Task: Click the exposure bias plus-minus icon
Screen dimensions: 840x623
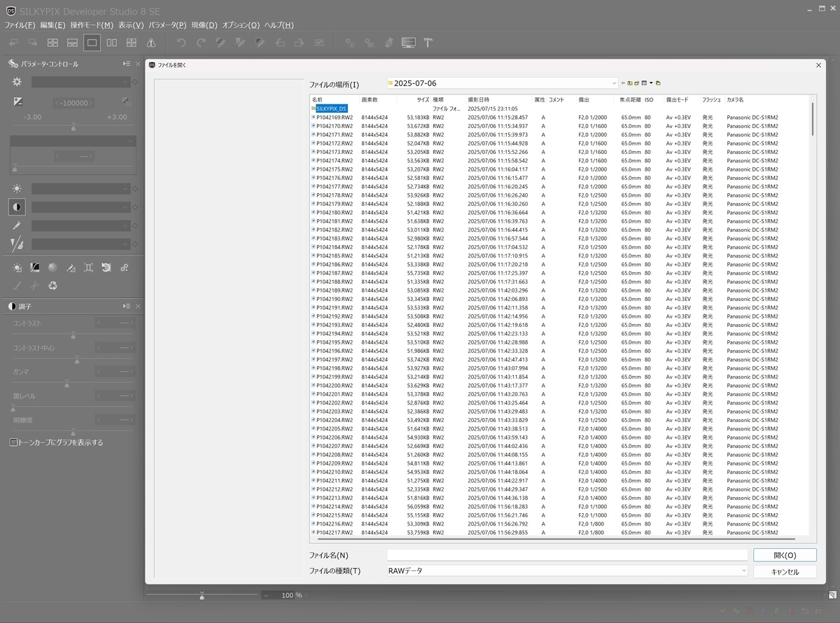Action: click(x=17, y=101)
